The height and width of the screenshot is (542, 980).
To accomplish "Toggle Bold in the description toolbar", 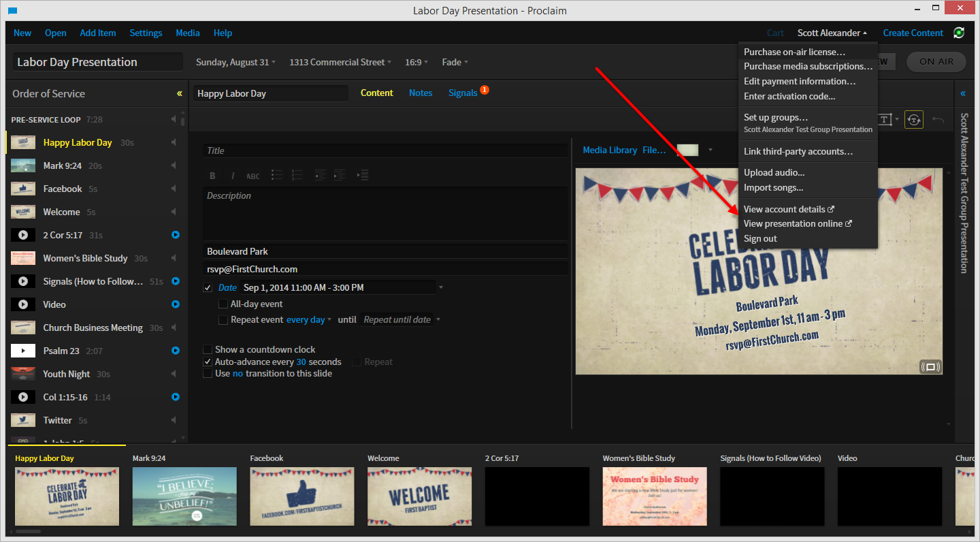I will (x=212, y=176).
